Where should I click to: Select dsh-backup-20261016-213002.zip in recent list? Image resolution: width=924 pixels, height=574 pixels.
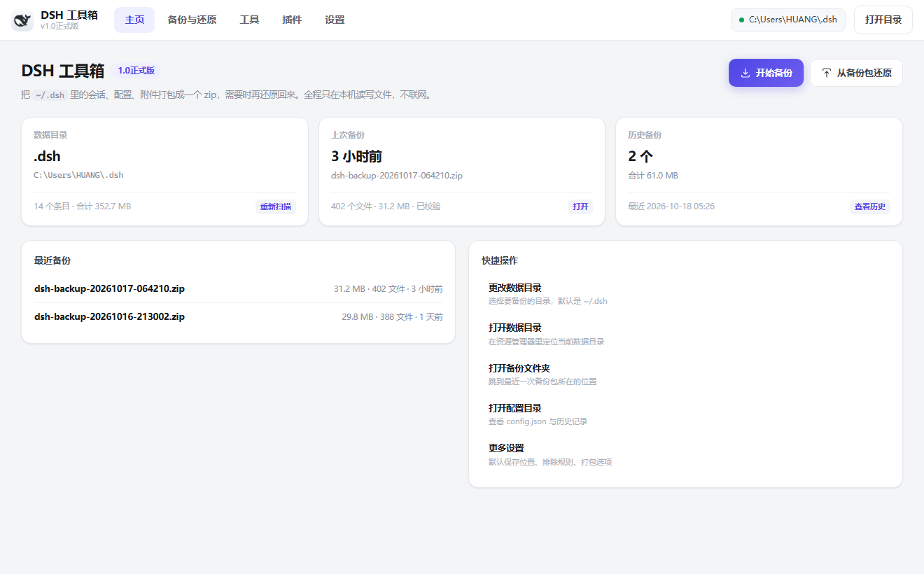pos(239,316)
